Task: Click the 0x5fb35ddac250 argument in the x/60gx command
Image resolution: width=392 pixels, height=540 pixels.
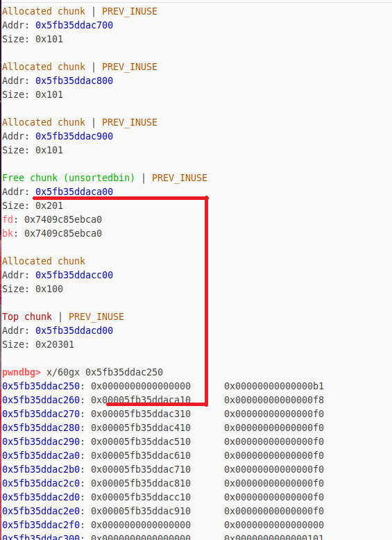Action: pyautogui.click(x=124, y=372)
